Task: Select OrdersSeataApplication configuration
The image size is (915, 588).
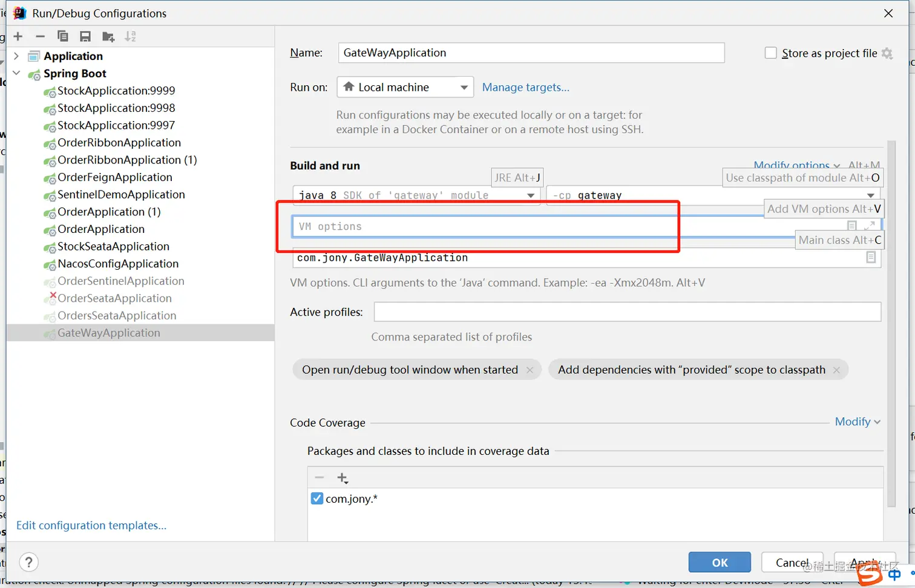Action: click(x=117, y=315)
